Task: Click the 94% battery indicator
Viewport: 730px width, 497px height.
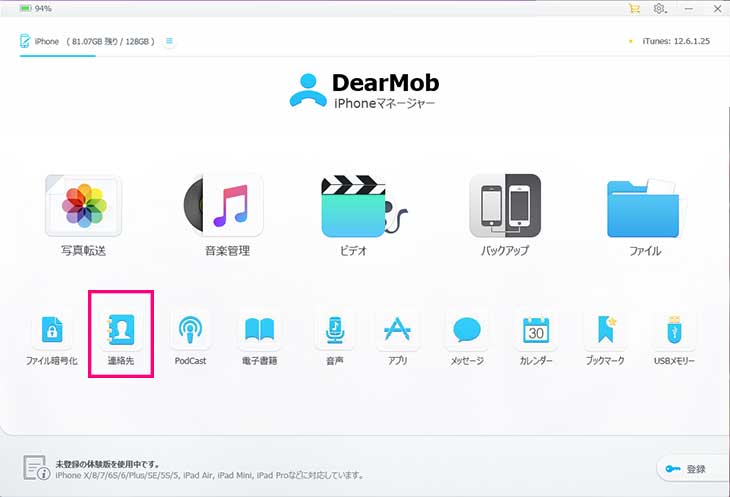Action: (35, 8)
